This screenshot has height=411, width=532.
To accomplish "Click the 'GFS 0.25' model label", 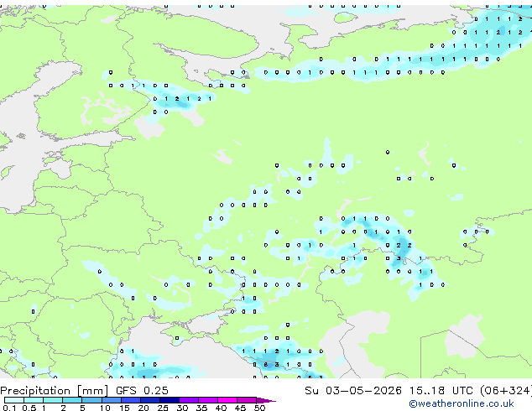I will point(142,391).
